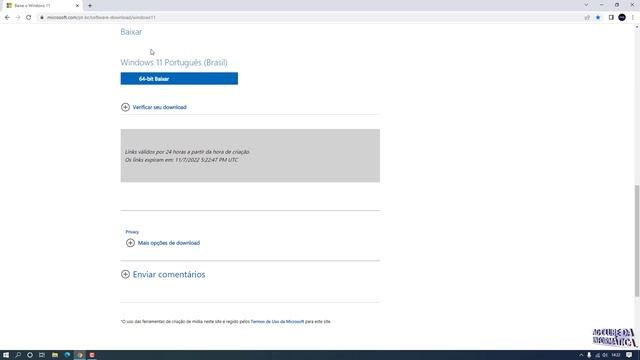Click the browser Forward arrow
Viewport: 640px width, 360px height.
(18, 18)
